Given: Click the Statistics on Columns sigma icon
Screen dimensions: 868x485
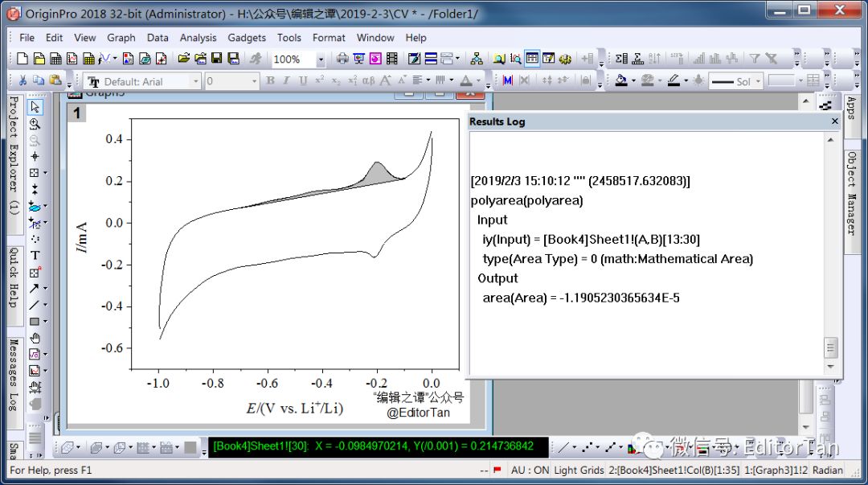Looking at the screenshot, I should 621,59.
